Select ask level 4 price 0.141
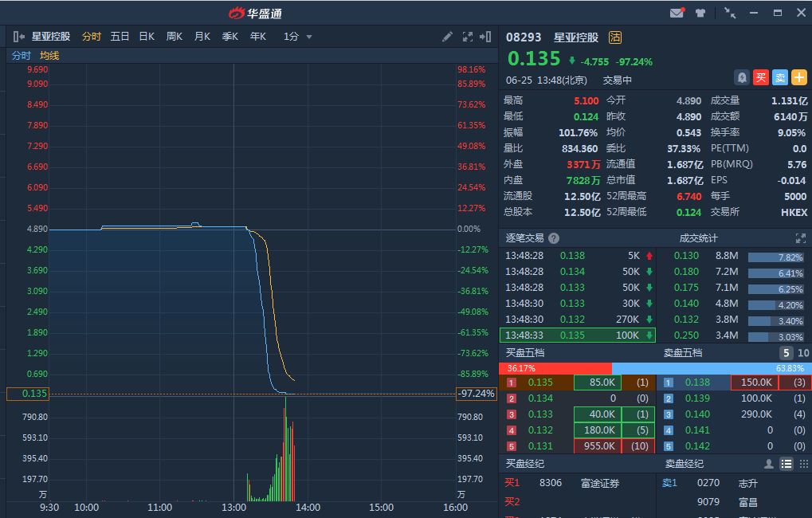 [x=697, y=430]
